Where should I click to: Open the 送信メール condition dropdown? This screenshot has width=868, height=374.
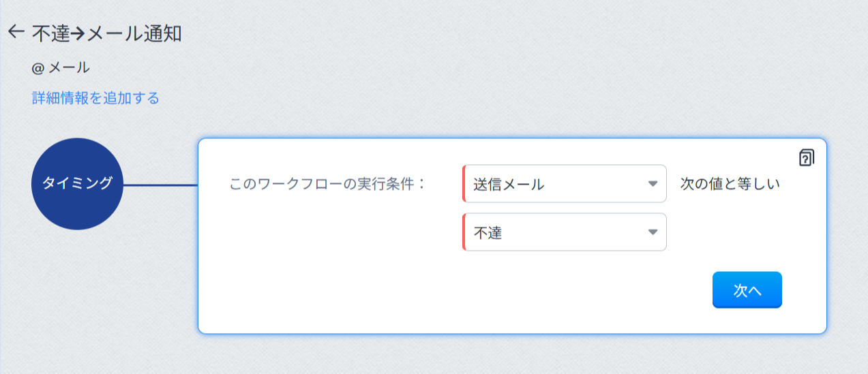click(559, 184)
